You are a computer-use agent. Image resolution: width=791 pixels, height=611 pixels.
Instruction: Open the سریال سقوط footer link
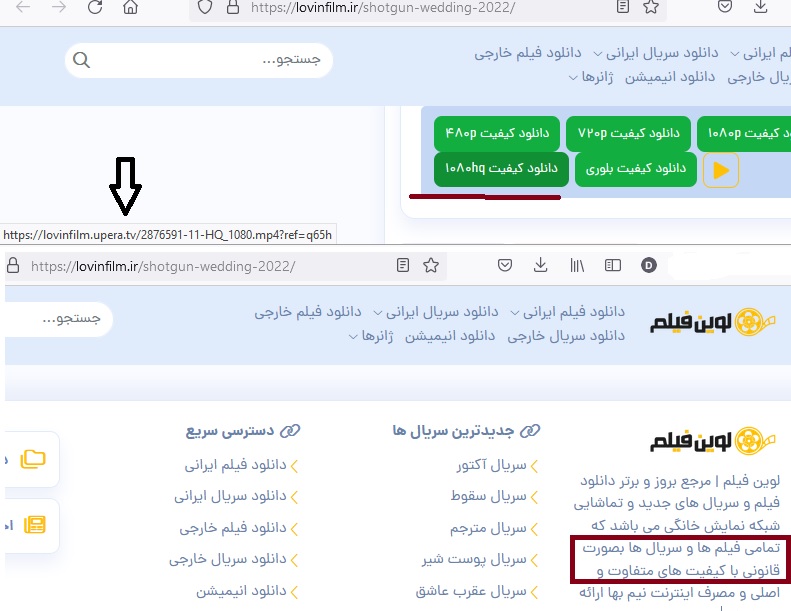[x=489, y=496]
